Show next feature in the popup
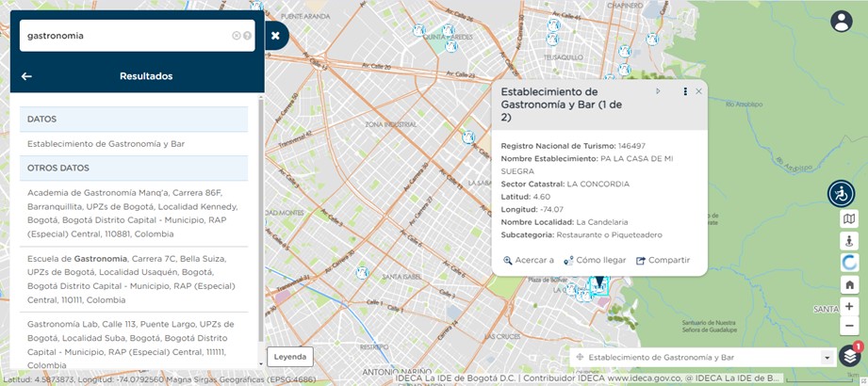The image size is (868, 386). tap(659, 91)
